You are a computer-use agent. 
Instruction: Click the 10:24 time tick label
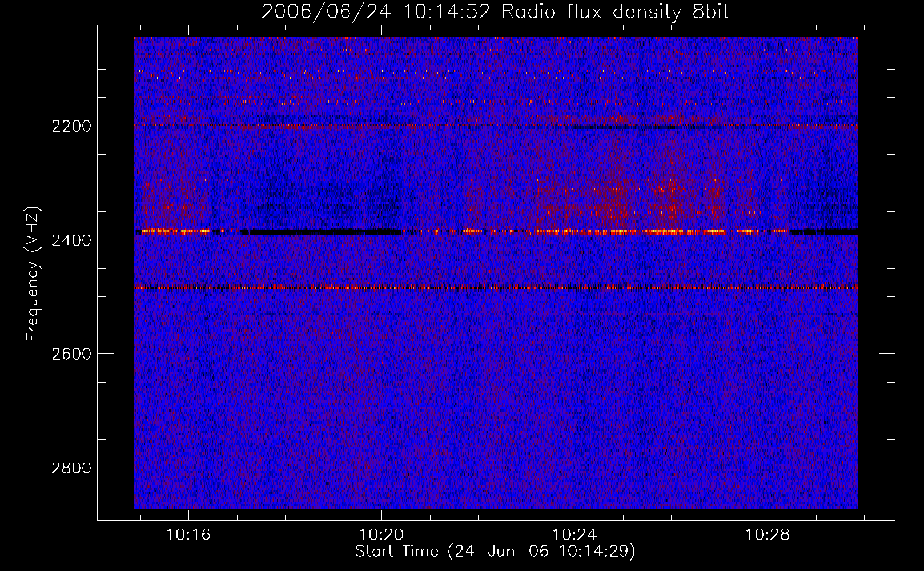pos(575,534)
